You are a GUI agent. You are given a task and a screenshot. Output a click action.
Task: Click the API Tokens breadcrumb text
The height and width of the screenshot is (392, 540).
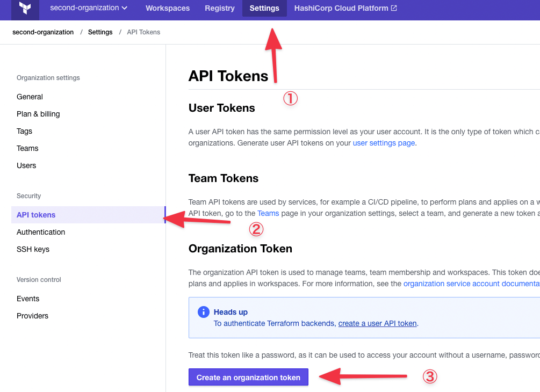click(x=143, y=32)
